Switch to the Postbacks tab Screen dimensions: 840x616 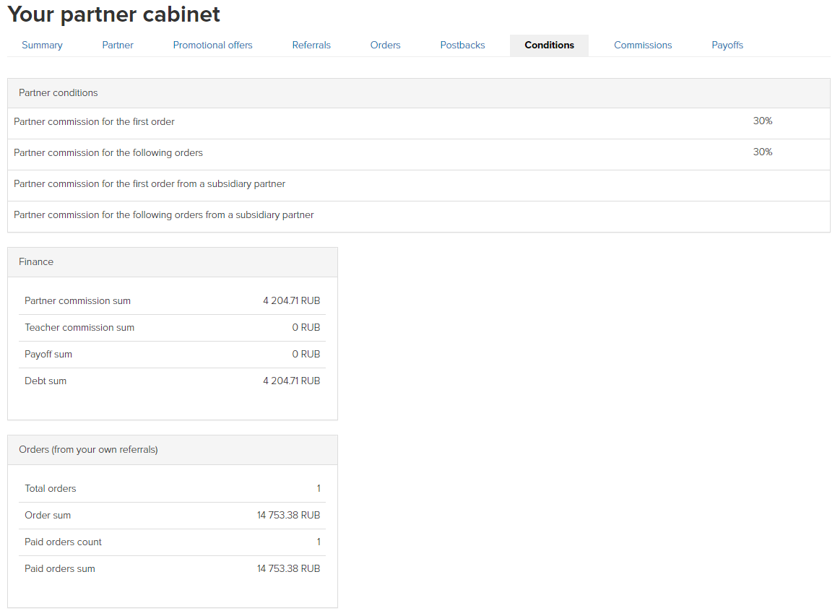462,45
